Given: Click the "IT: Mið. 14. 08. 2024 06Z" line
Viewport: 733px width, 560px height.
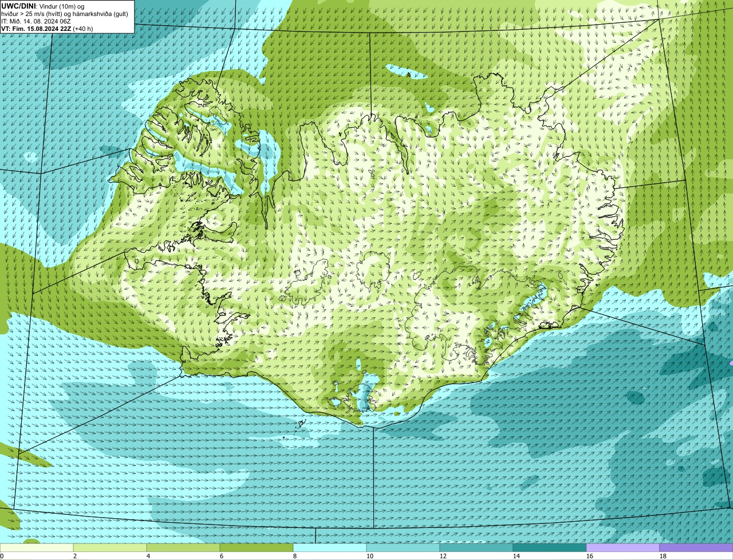Looking at the screenshot, I should (36, 21).
